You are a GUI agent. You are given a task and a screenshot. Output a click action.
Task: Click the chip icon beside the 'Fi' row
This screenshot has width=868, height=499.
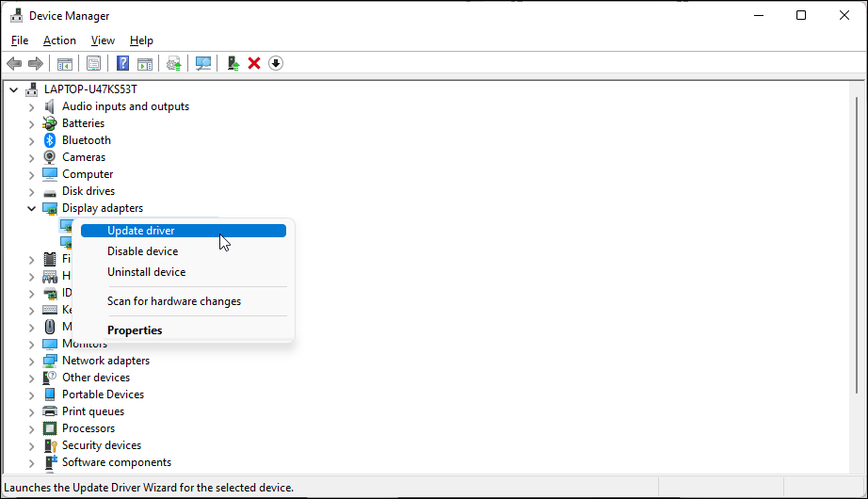pyautogui.click(x=50, y=259)
